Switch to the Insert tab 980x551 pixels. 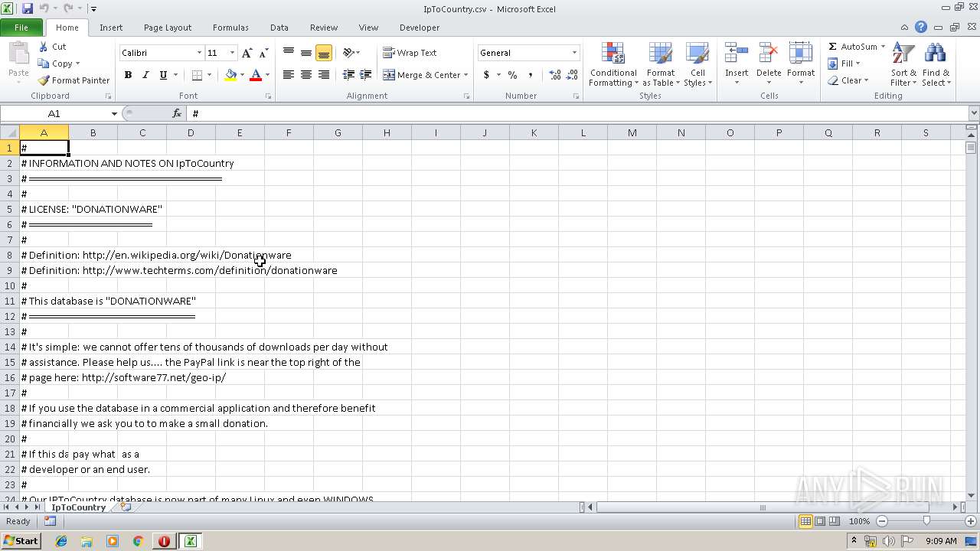(x=111, y=28)
